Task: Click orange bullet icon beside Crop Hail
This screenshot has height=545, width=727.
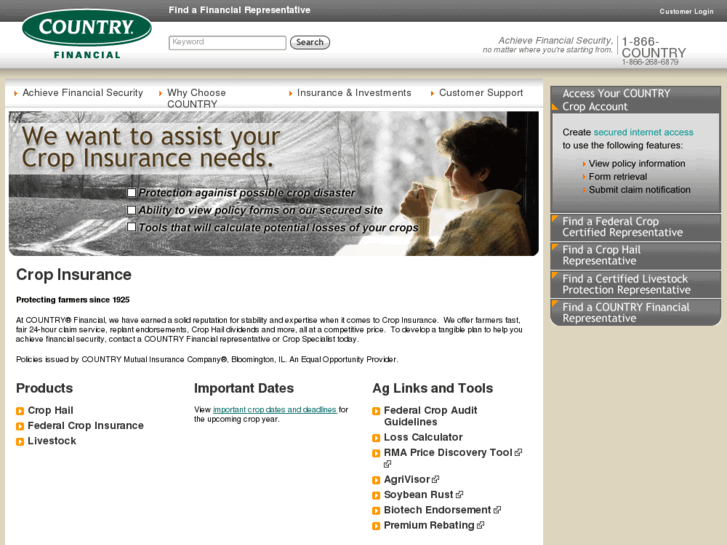Action: [x=20, y=411]
